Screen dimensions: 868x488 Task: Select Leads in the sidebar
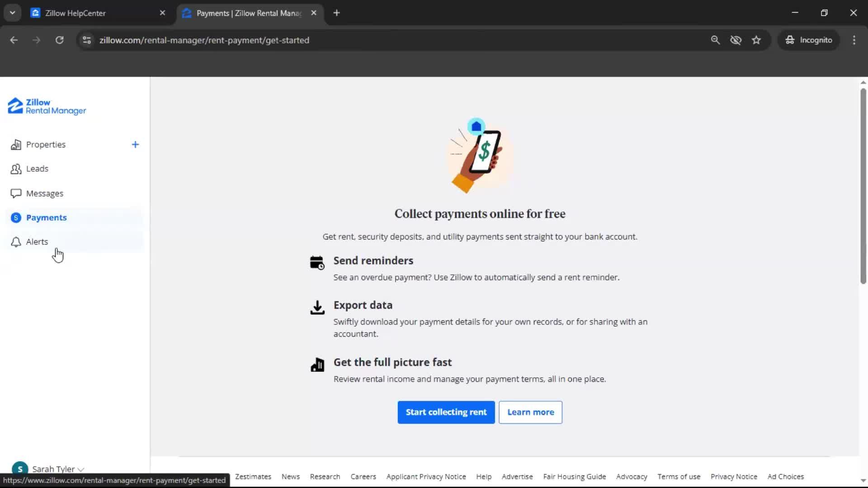38,169
